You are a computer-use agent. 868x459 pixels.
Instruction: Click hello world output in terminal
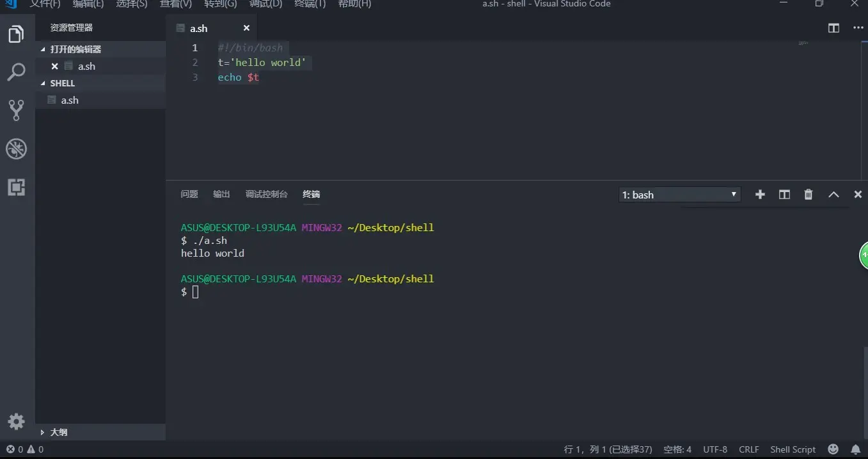[212, 254]
